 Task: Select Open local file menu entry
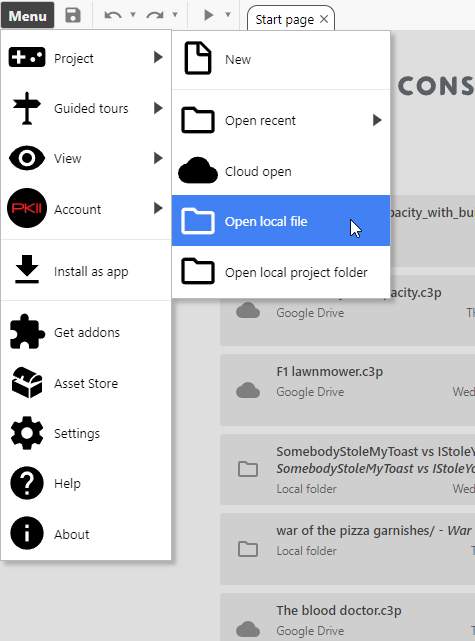click(281, 221)
